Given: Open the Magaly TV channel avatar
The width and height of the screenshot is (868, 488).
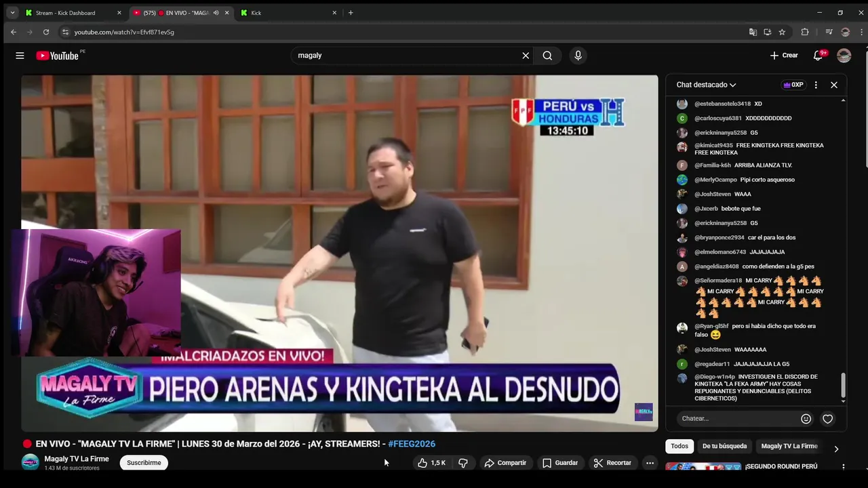Looking at the screenshot, I should 30,462.
